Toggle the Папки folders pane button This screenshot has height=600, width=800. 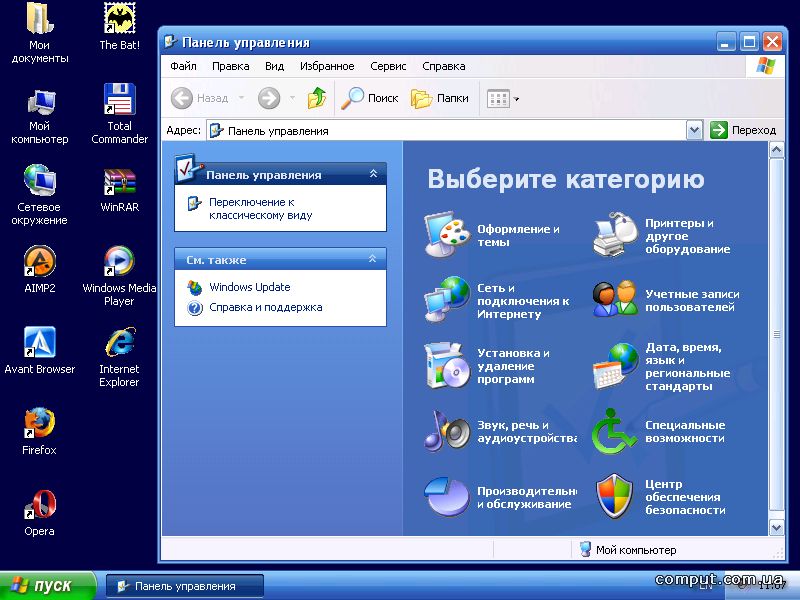pyautogui.click(x=440, y=98)
